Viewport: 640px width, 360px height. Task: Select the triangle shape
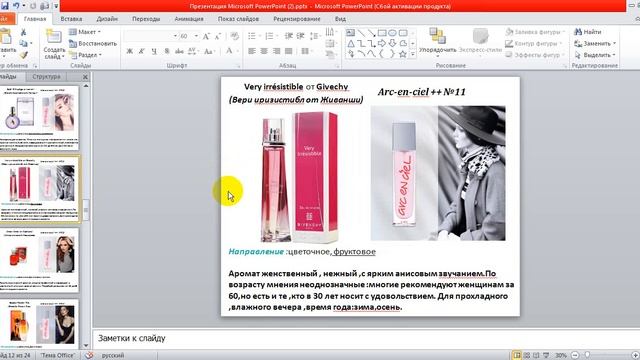(x=351, y=43)
